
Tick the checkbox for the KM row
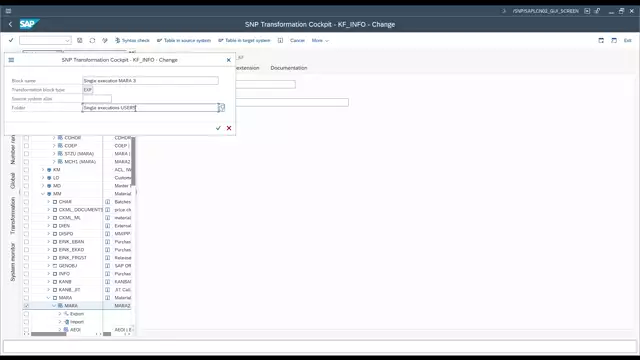(x=27, y=170)
